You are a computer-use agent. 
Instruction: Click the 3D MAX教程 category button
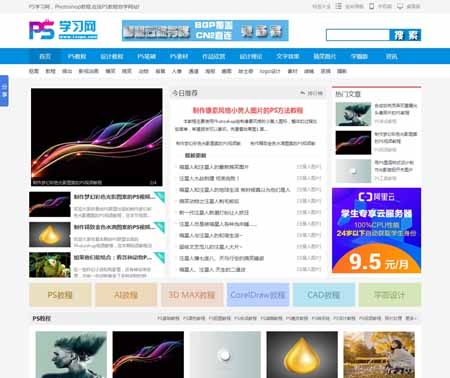coord(192,295)
